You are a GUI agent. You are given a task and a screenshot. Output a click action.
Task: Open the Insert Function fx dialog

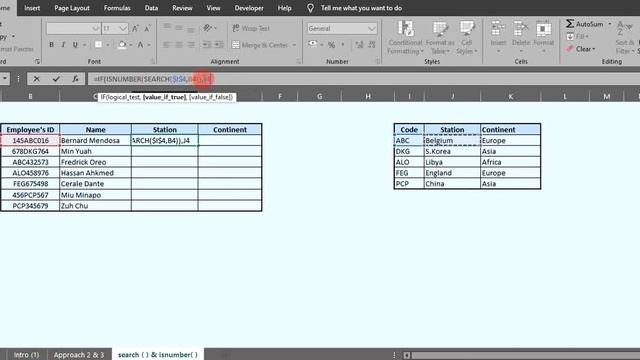click(75, 79)
